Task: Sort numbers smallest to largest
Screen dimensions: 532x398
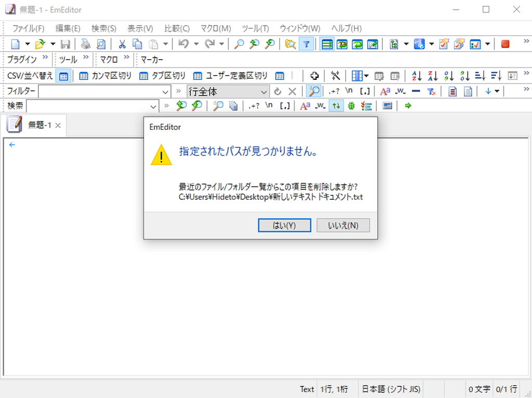Action: click(449, 76)
